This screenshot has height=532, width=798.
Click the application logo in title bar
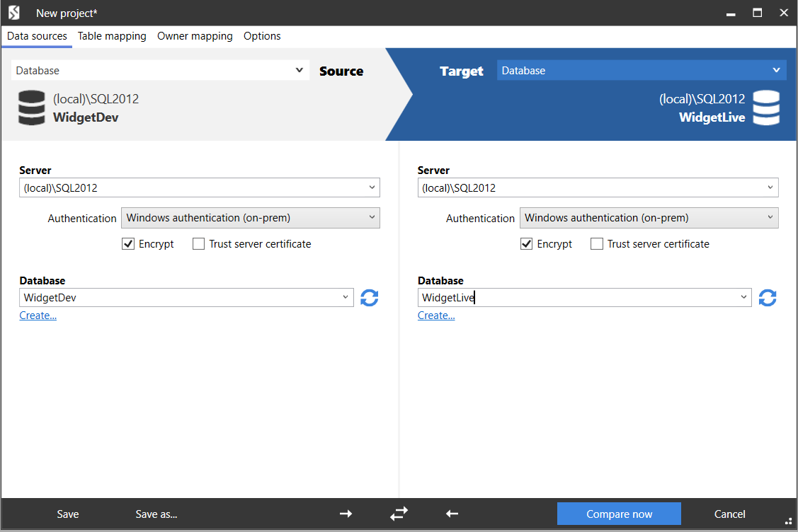click(14, 13)
